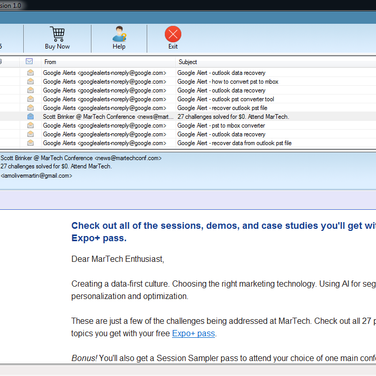376x376 pixels.
Task: Click the 'Check out all of the sessions' heading
Action: click(x=224, y=232)
